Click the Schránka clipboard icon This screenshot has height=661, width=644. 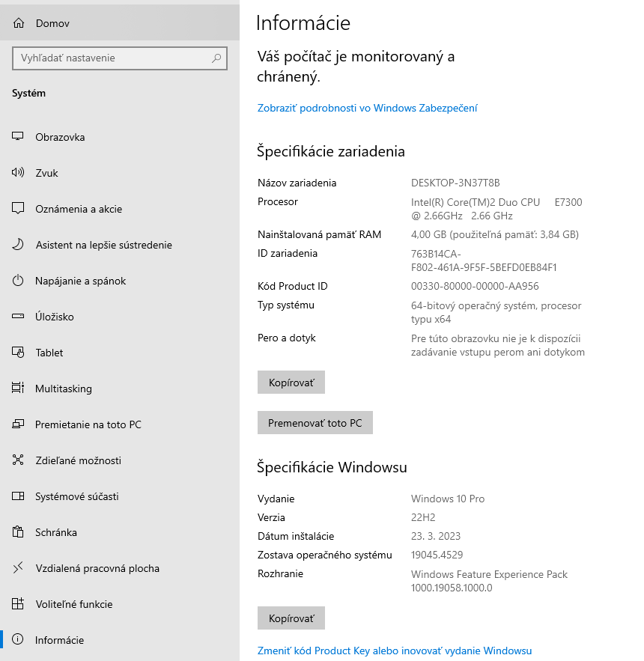tap(19, 532)
